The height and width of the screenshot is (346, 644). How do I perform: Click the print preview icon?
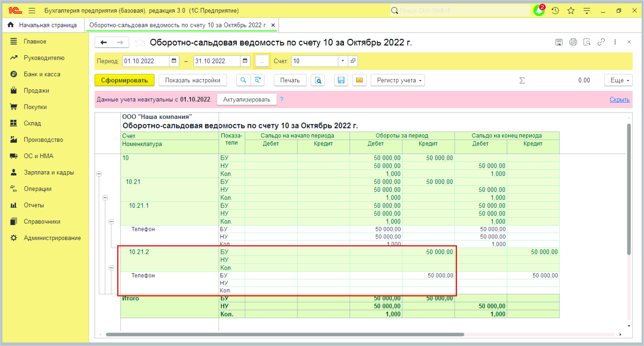point(318,80)
